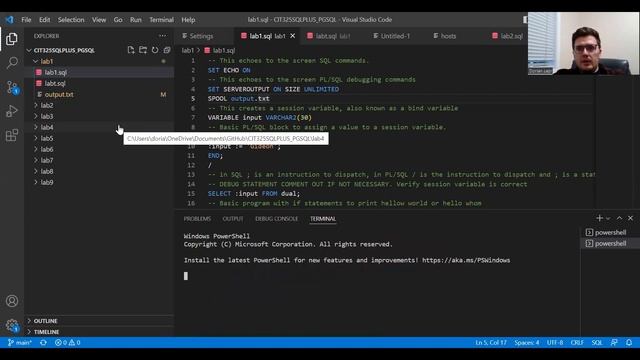Click New File icon in Explorer

(x=131, y=50)
